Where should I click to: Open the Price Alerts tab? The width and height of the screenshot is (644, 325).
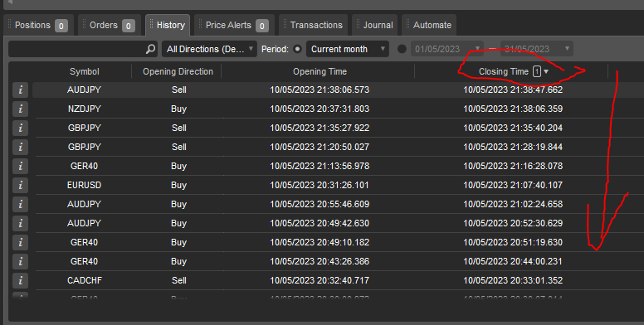click(235, 26)
